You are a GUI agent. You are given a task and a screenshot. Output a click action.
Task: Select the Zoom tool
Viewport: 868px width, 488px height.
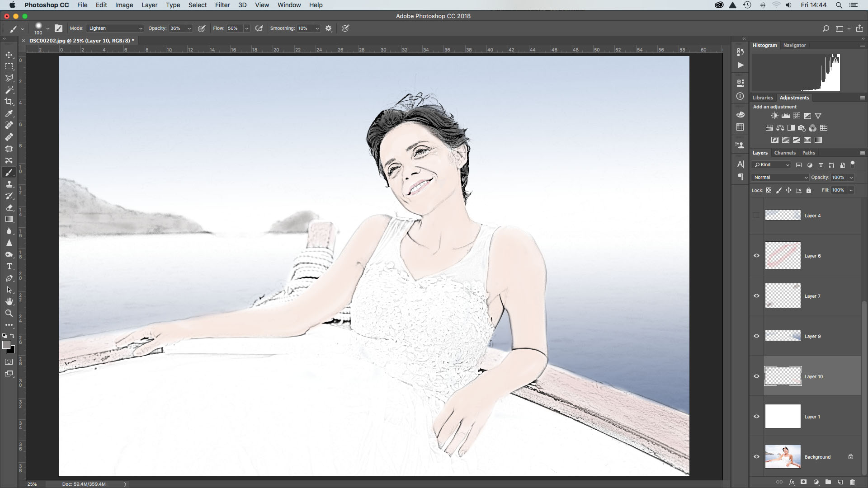click(x=9, y=313)
